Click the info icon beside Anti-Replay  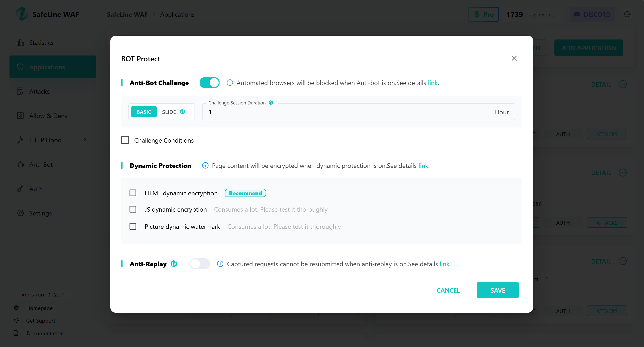point(220,264)
